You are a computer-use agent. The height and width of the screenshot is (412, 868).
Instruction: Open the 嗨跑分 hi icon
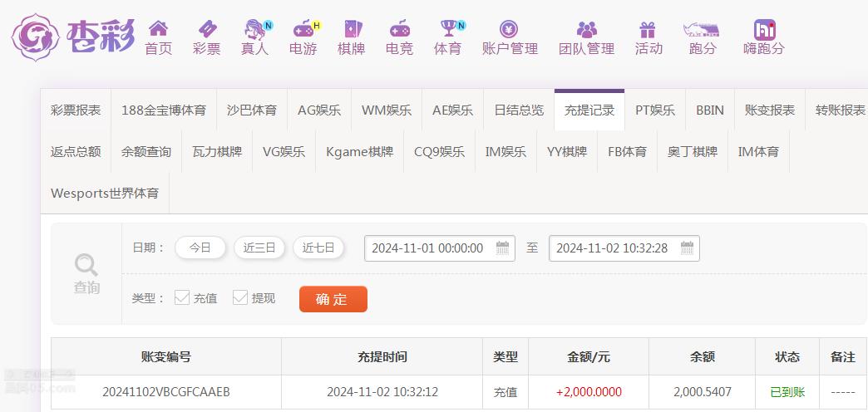point(764,30)
